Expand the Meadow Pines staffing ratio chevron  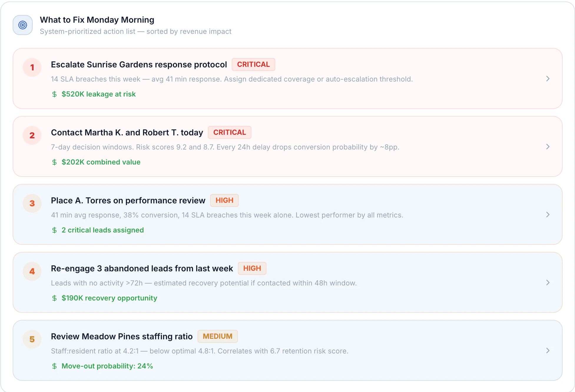click(x=548, y=351)
